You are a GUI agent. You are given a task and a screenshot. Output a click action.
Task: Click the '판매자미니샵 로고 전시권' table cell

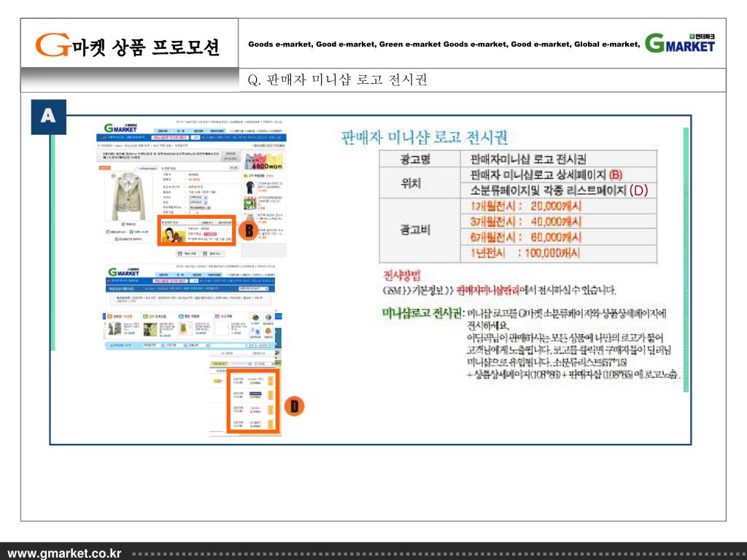[x=558, y=159]
